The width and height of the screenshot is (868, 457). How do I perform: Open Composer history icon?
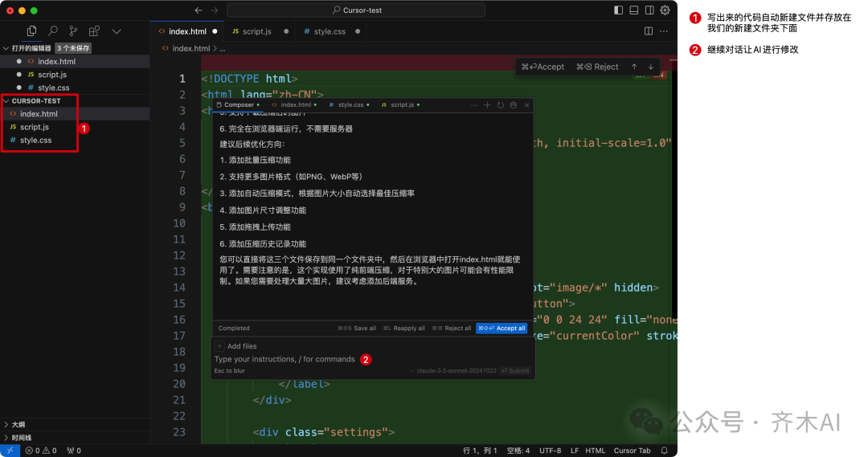[501, 105]
